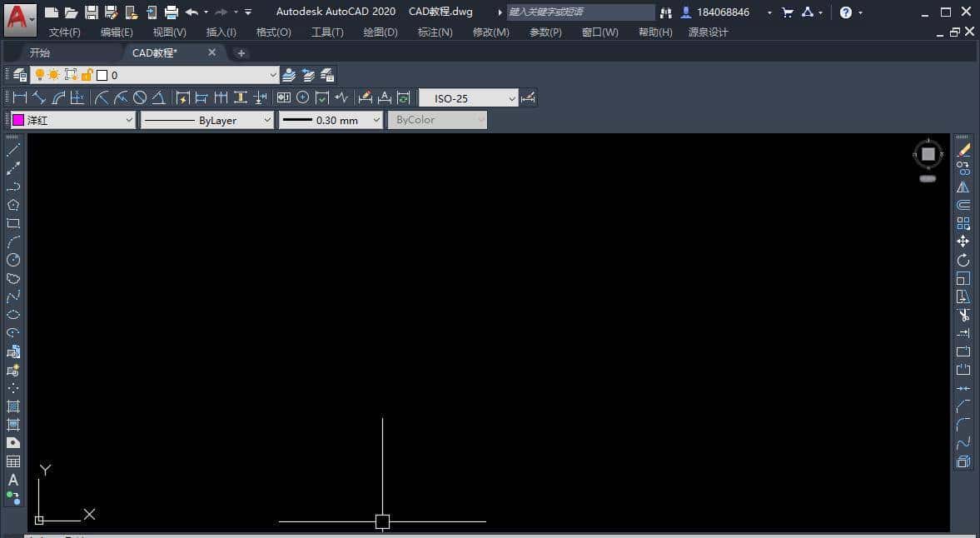The width and height of the screenshot is (980, 538).
Task: Toggle the layer on/off lightbulb icon
Action: (x=39, y=75)
